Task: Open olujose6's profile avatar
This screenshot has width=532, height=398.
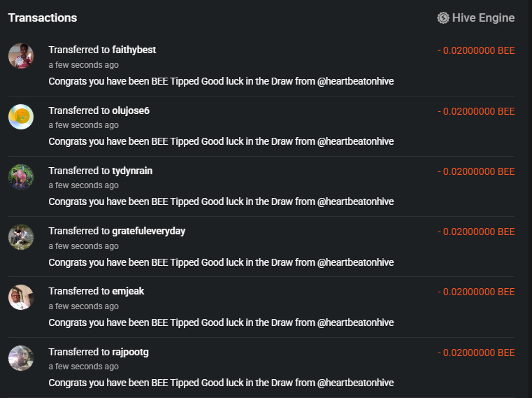Action: [x=21, y=116]
